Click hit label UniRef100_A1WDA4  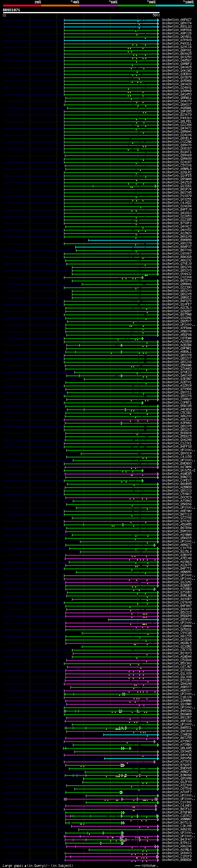pyautogui.click(x=176, y=656)
